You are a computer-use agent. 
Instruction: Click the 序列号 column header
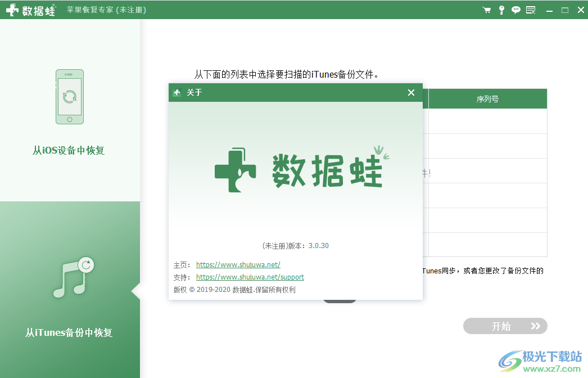coord(488,98)
